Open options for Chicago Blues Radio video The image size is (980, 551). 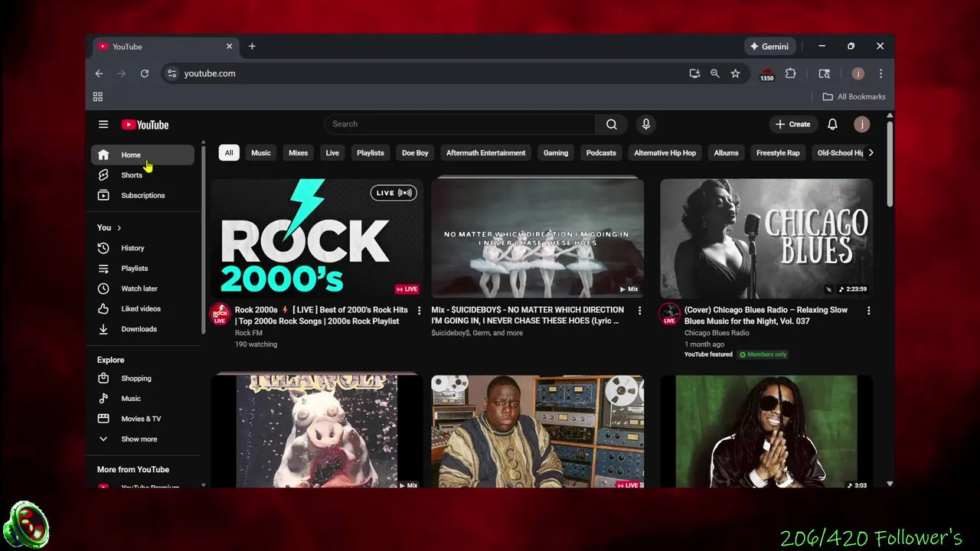[x=868, y=310]
